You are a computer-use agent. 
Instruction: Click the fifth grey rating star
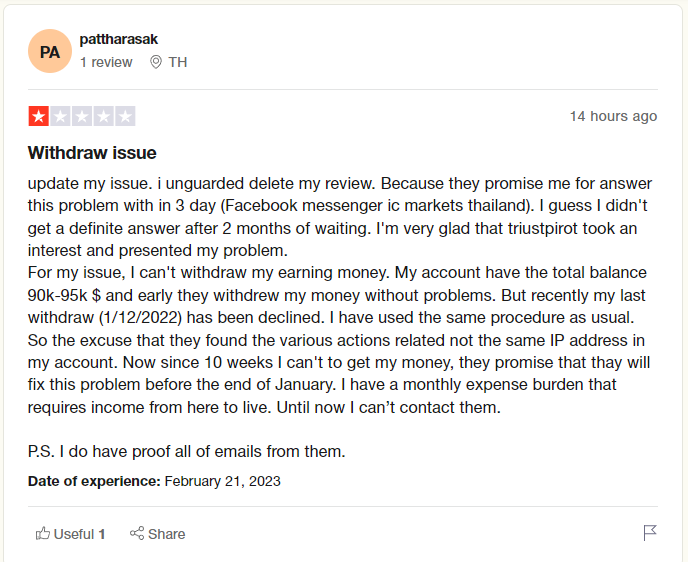pyautogui.click(x=125, y=116)
